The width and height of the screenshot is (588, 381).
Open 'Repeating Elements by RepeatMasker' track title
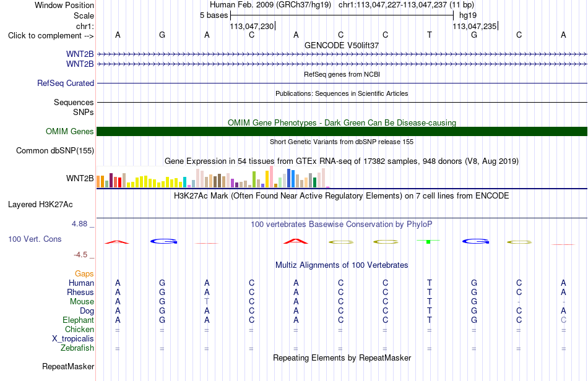pyautogui.click(x=342, y=357)
